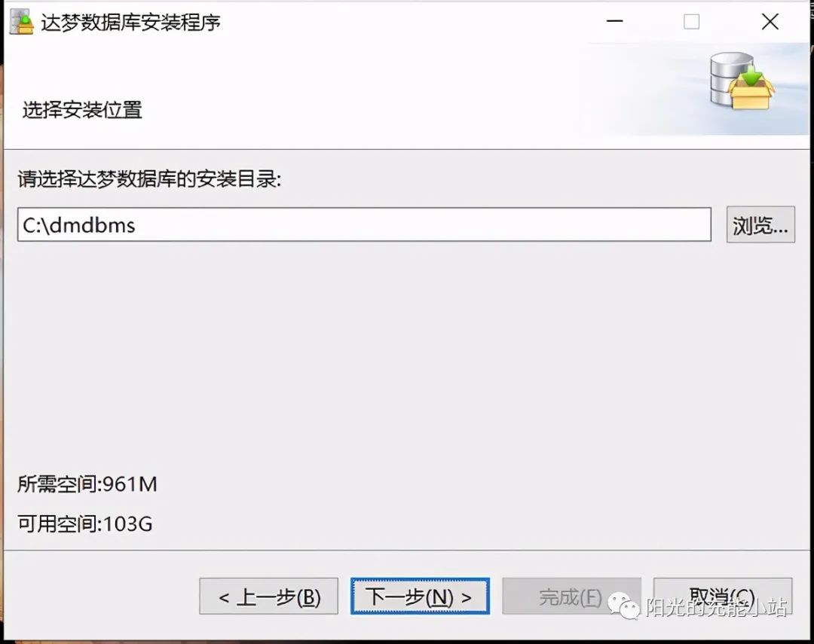
Task: Click the green download arrow on box icon
Action: (751, 76)
